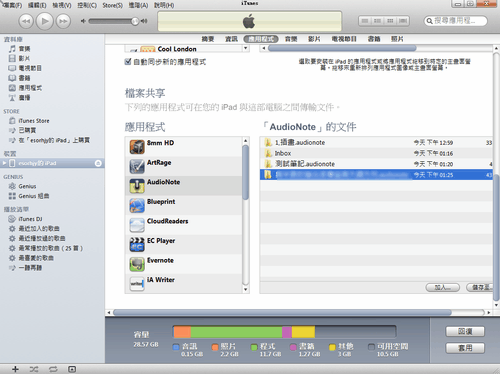
Task: Click the 加入... (Add) button
Action: tap(443, 287)
